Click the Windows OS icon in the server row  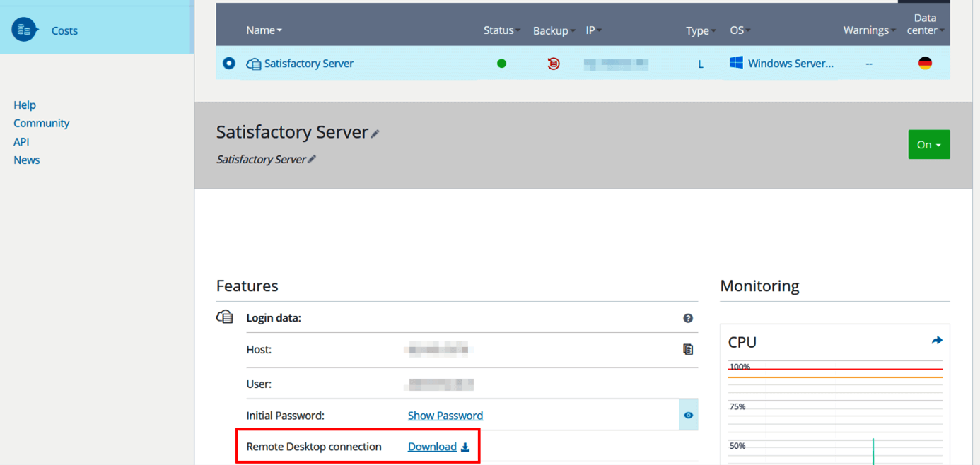pyautogui.click(x=735, y=62)
